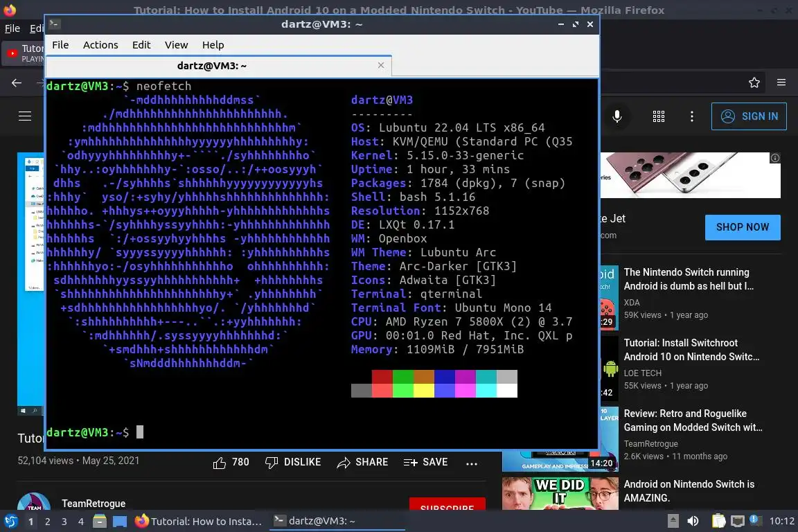The height and width of the screenshot is (532, 798).
Task: Click the QTerminal title bar window icon
Action: click(x=55, y=24)
